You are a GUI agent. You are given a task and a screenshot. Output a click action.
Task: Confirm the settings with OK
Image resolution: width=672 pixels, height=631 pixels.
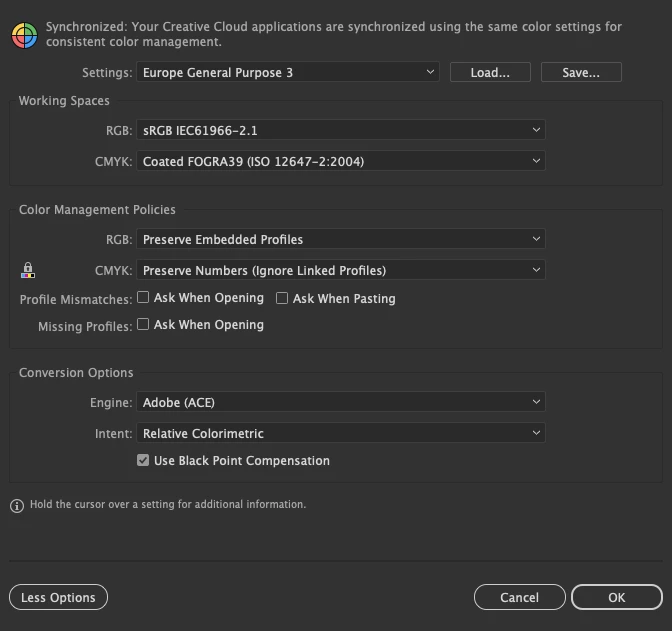pos(617,597)
